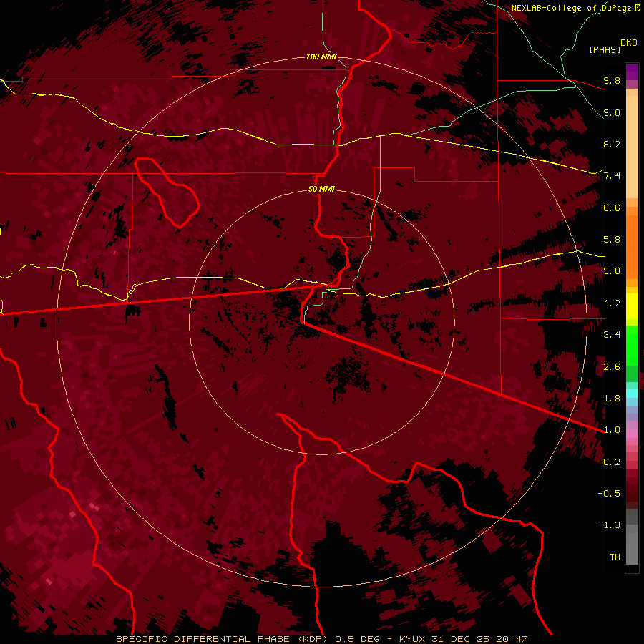Viewport: 644px width, 644px height.
Task: Click the TH legend label
Action: click(615, 557)
